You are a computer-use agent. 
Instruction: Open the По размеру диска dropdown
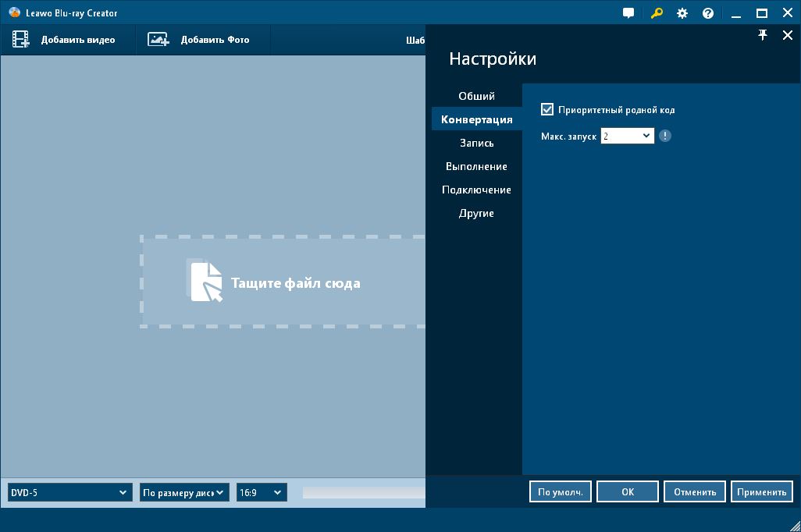point(184,493)
